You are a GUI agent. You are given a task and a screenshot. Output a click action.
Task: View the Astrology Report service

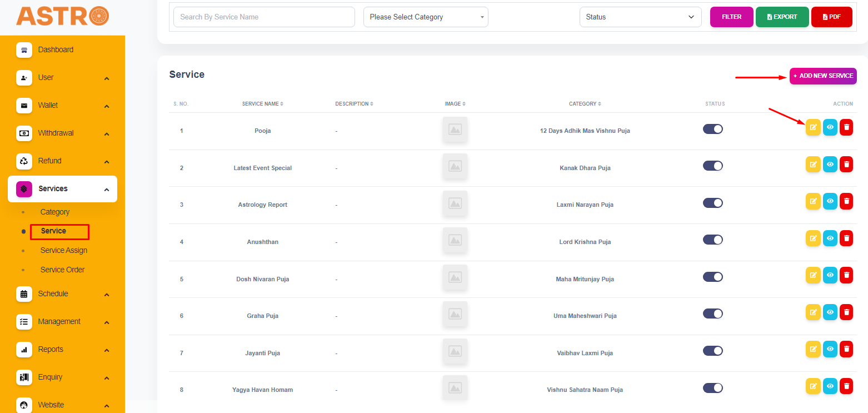830,201
